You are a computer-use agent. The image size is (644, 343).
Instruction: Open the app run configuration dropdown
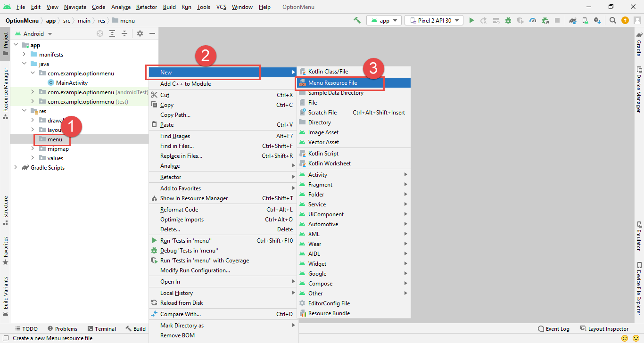click(384, 20)
